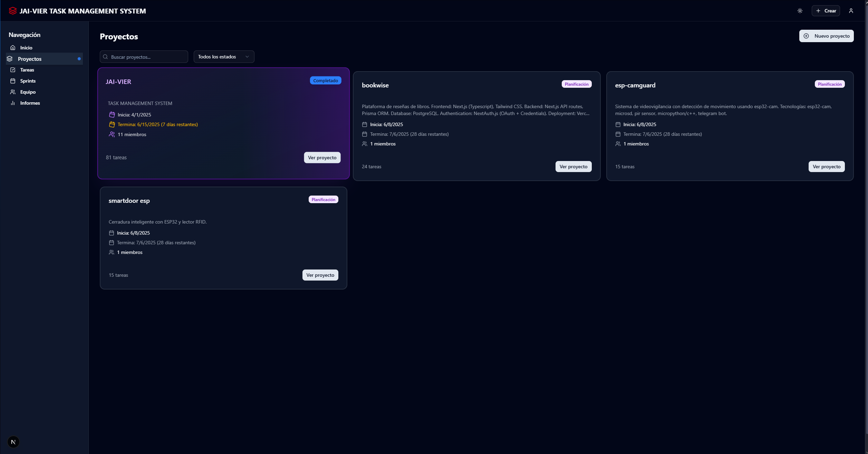Click Ver proyecto on esp-camguard card
Viewport: 868px width, 454px height.
coord(826,167)
